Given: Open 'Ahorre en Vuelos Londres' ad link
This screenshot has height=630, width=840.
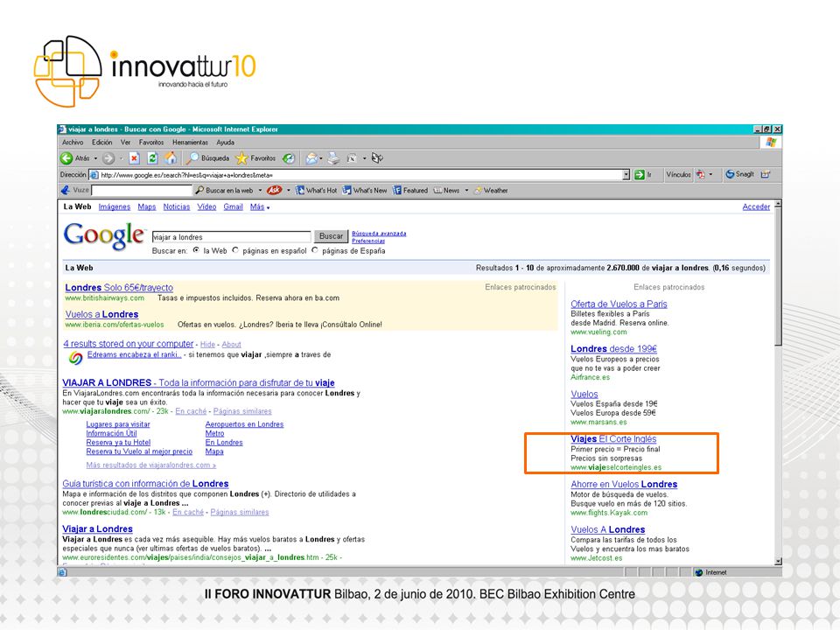Looking at the screenshot, I should tap(624, 484).
